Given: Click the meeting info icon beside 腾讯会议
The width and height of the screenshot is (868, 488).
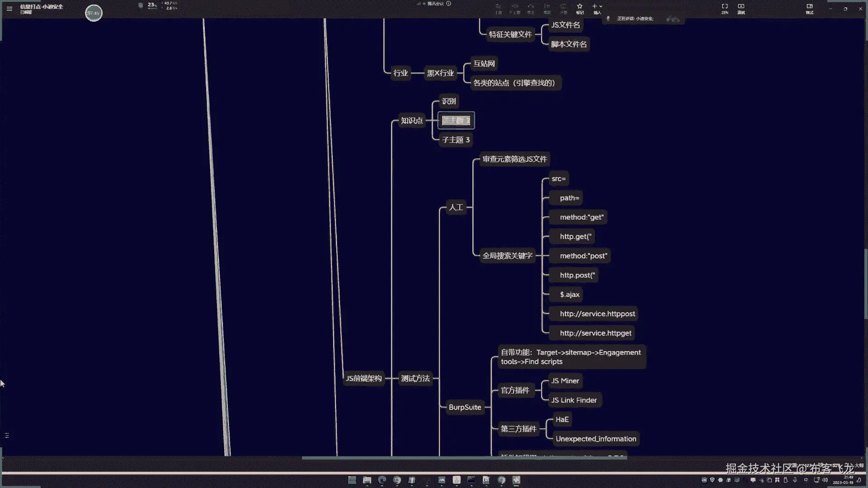Looking at the screenshot, I should click(x=448, y=4).
